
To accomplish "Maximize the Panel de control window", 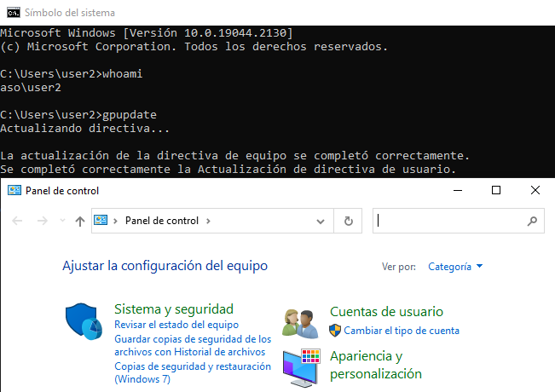I will (496, 191).
